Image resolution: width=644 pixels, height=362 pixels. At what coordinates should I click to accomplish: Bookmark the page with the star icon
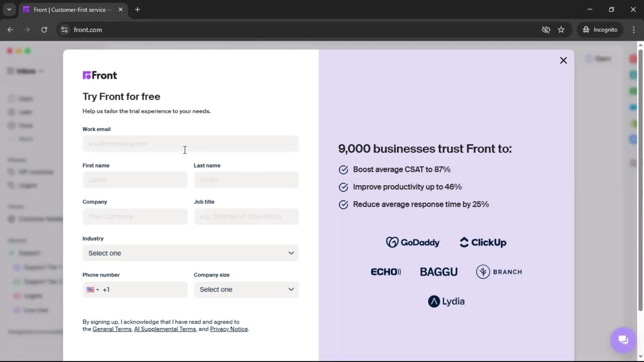[x=561, y=30]
